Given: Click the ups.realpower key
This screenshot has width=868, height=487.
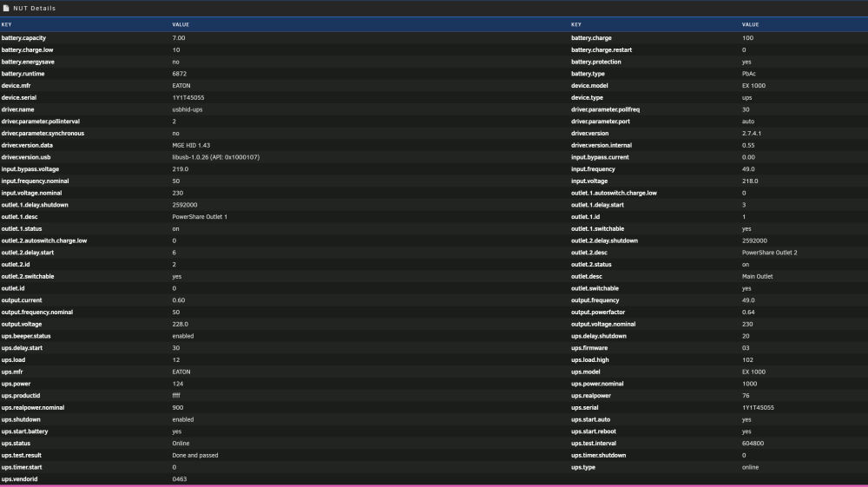Looking at the screenshot, I should pyautogui.click(x=591, y=396).
